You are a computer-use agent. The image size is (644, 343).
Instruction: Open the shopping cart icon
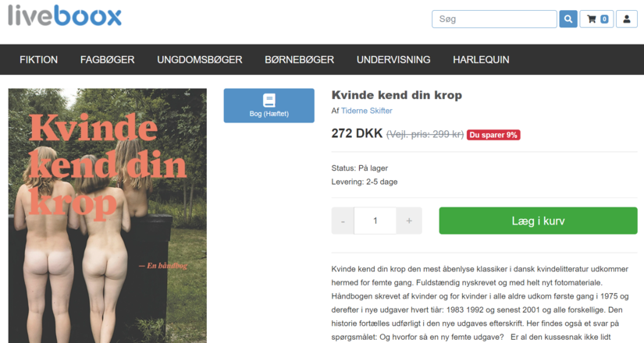point(592,19)
